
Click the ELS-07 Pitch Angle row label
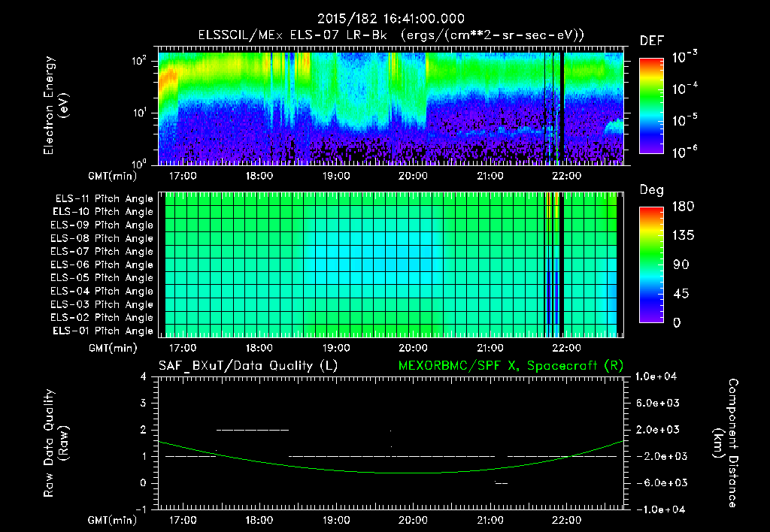(102, 252)
